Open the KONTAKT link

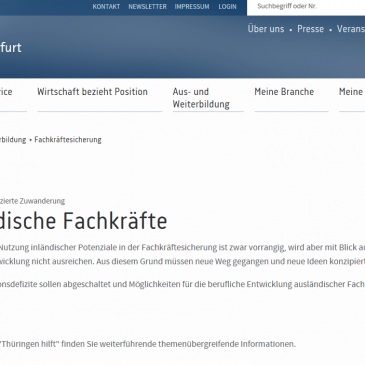point(106,7)
